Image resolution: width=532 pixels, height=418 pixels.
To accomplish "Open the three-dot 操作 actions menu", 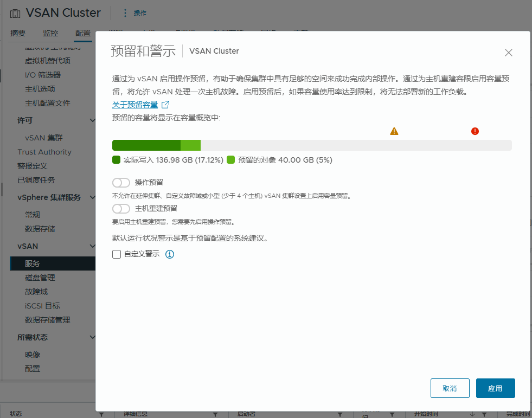I will click(125, 13).
